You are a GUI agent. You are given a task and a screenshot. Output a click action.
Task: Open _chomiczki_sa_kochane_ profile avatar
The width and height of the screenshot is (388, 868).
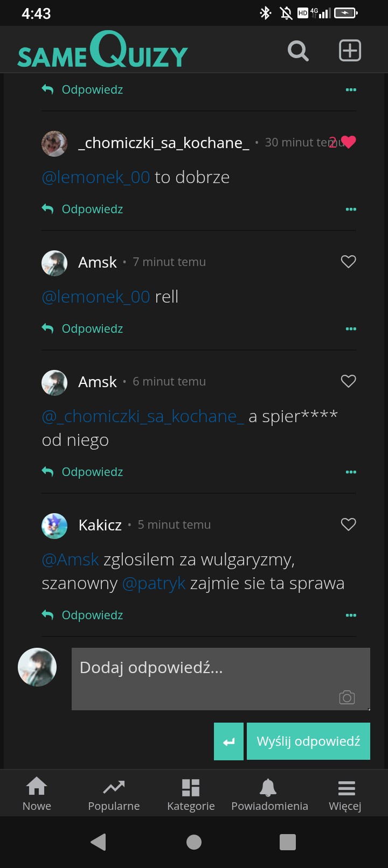54,143
